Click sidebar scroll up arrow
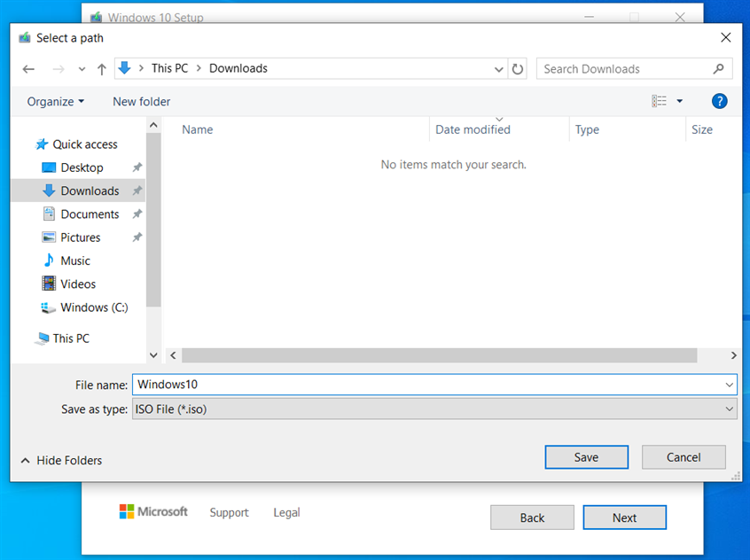 153,125
